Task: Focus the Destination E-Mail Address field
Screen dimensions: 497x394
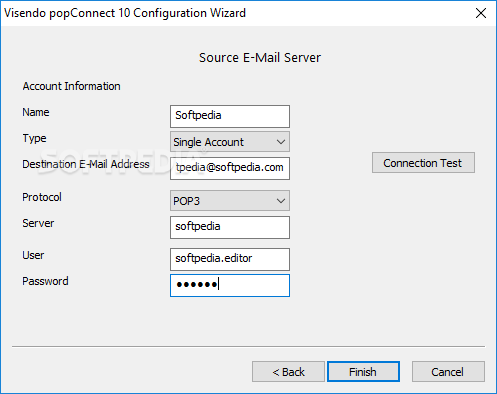Action: point(230,168)
